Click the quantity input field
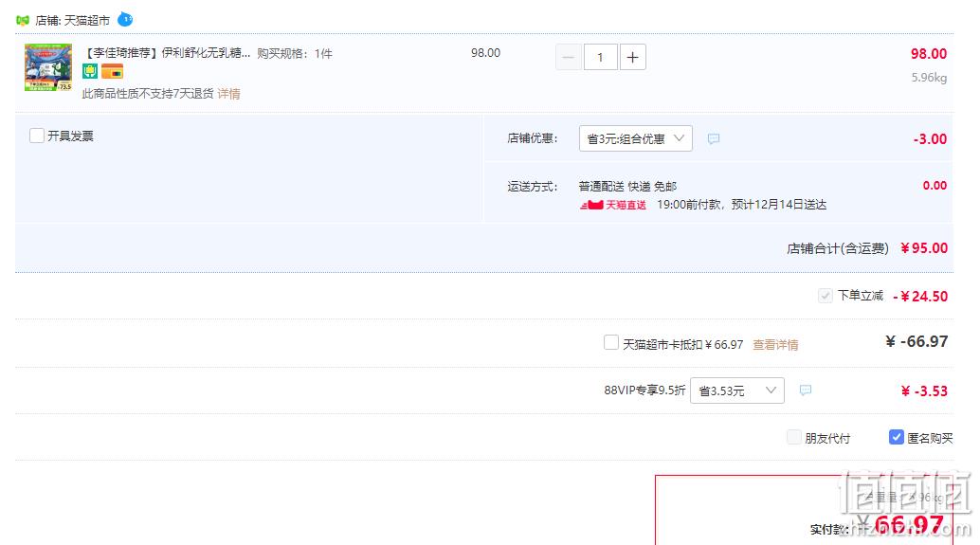 (600, 58)
